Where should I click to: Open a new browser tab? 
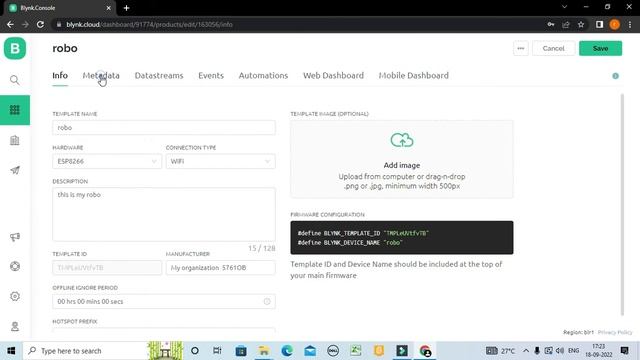click(127, 8)
